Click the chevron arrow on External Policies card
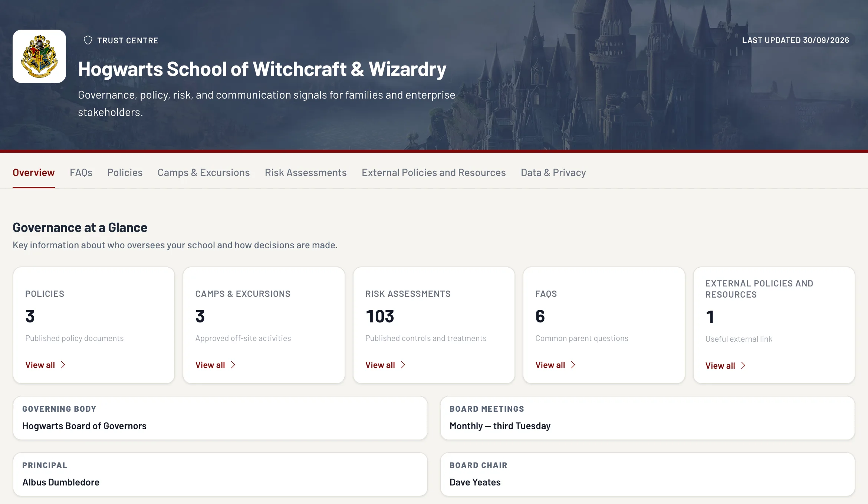This screenshot has height=504, width=868. [743, 366]
